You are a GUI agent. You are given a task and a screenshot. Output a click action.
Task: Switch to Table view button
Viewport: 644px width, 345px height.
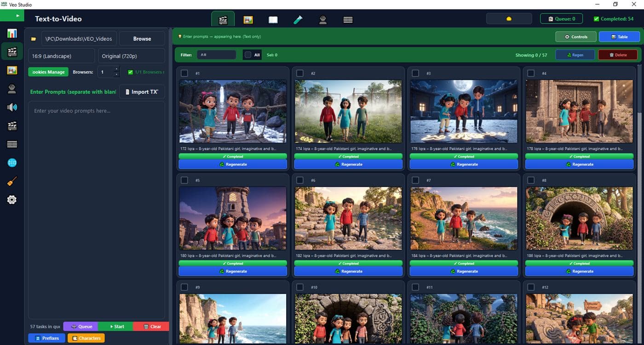point(619,37)
